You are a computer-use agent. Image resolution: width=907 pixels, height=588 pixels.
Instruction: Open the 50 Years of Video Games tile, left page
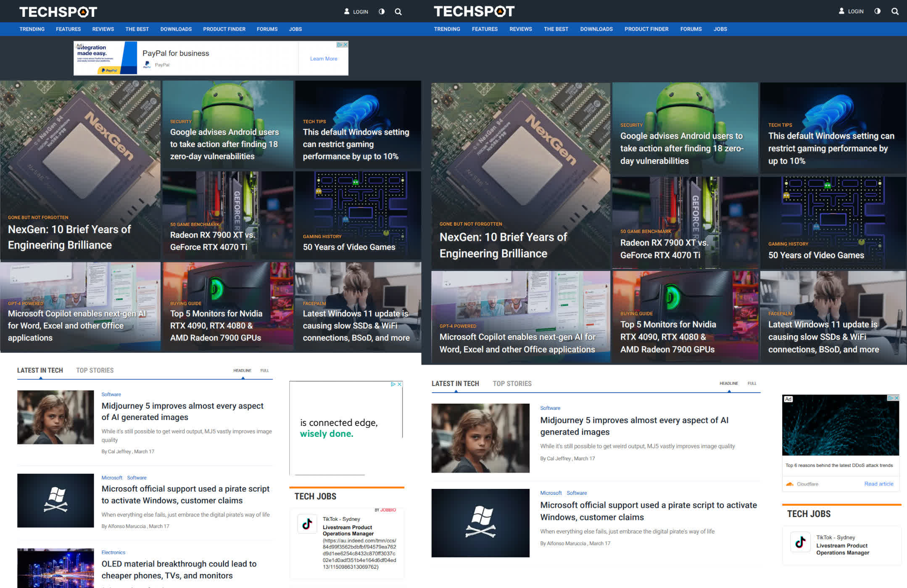click(358, 215)
